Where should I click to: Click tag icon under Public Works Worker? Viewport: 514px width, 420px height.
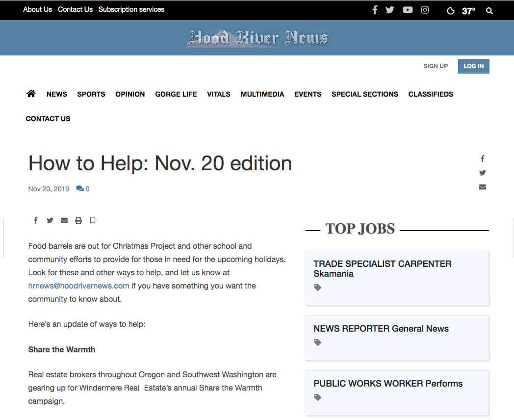pos(318,398)
